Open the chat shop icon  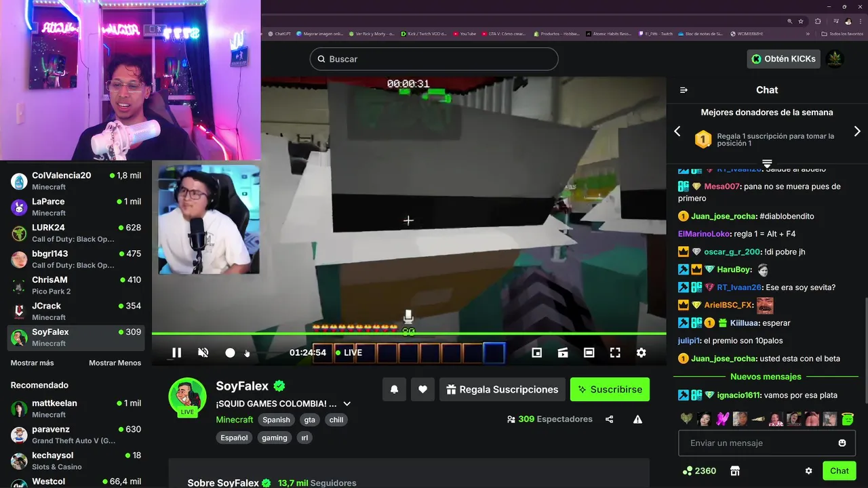pos(734,470)
